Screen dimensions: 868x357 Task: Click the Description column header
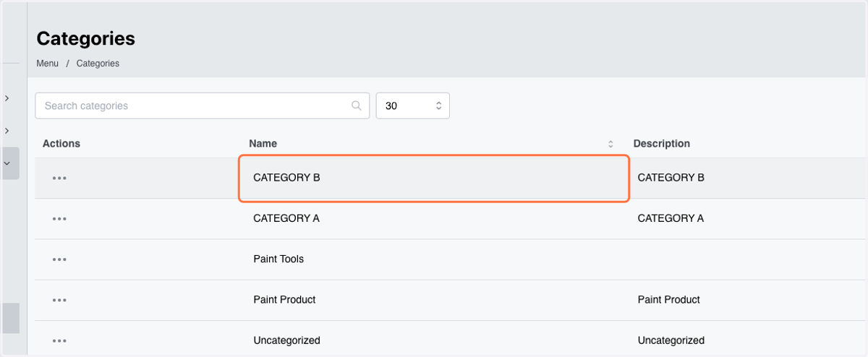click(x=662, y=144)
